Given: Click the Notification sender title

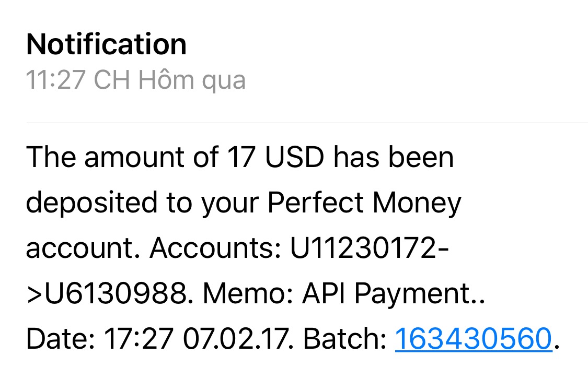Looking at the screenshot, I should pos(106,44).
